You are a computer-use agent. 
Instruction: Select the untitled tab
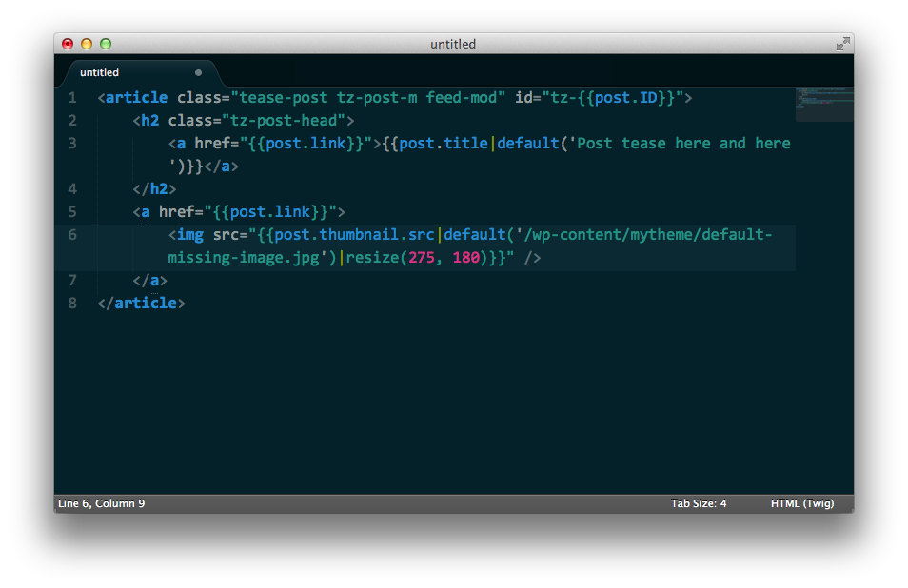coord(140,73)
